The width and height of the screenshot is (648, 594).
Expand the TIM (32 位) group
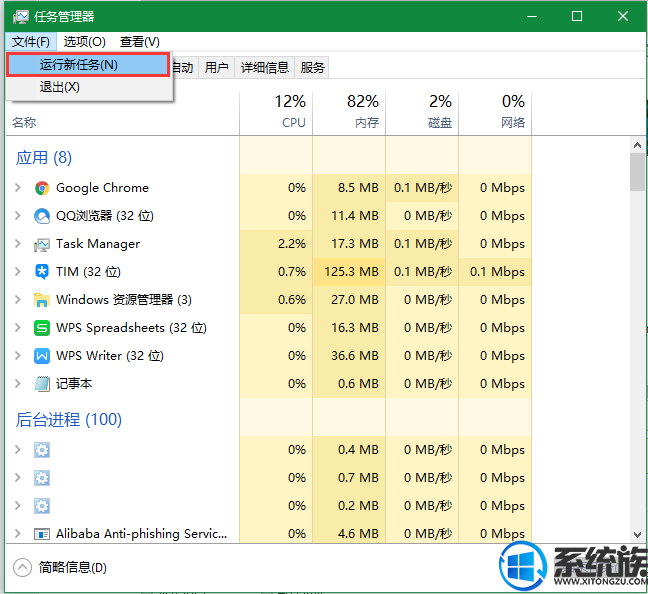point(17,272)
